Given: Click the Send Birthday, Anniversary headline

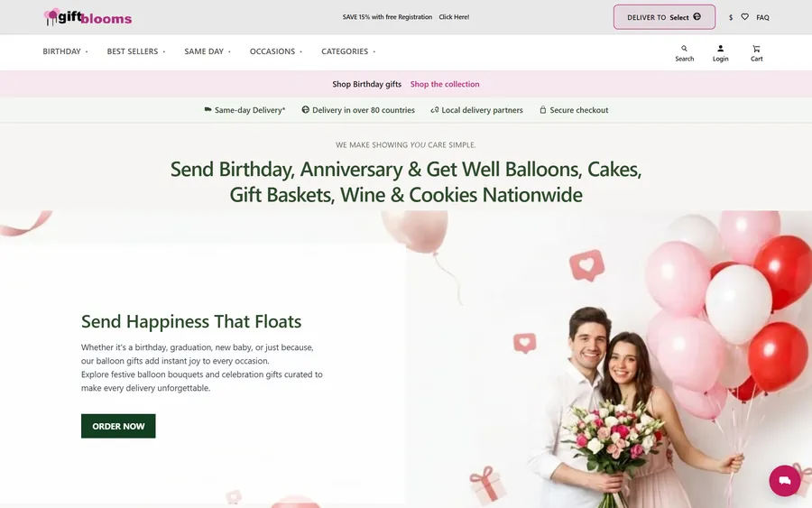Looking at the screenshot, I should (x=406, y=182).
